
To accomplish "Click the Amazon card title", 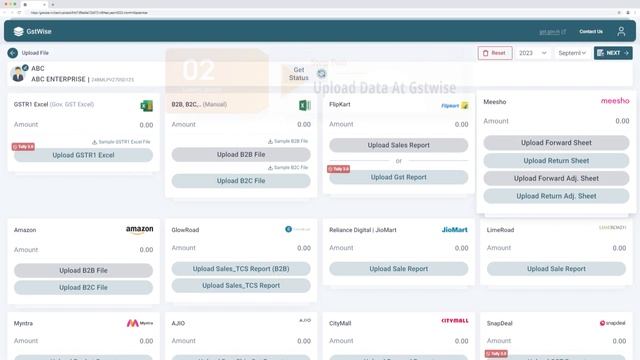I will tap(25, 230).
